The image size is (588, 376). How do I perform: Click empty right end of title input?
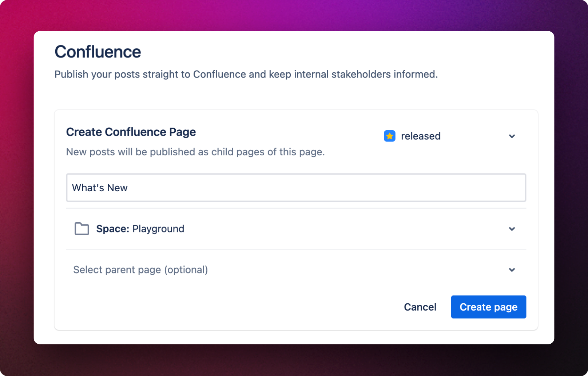tap(473, 188)
